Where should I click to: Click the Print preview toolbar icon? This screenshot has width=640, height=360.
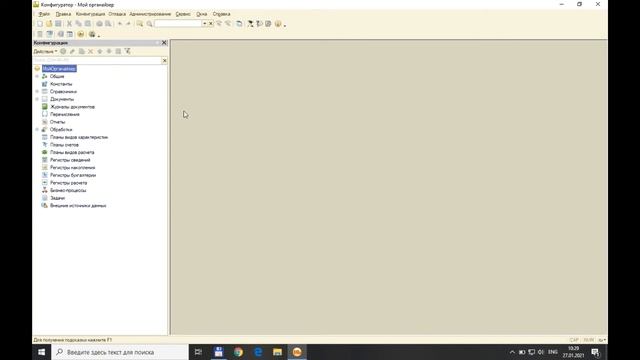(x=108, y=24)
